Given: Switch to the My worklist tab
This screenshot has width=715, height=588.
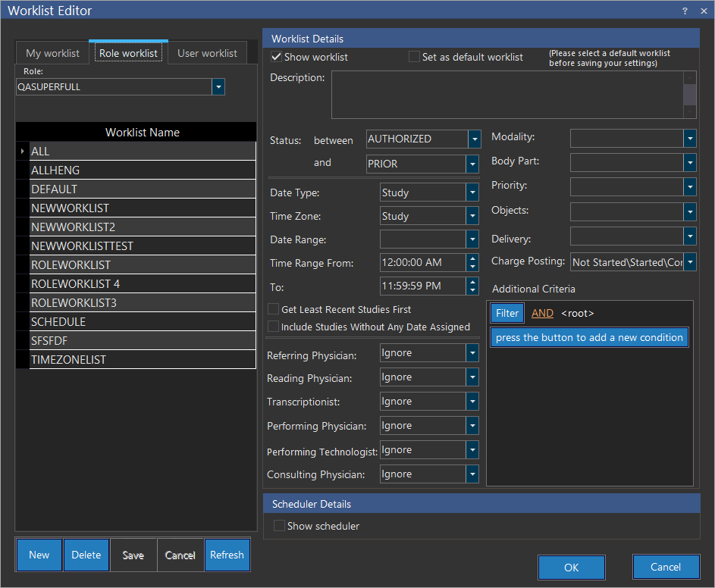Looking at the screenshot, I should coord(52,53).
